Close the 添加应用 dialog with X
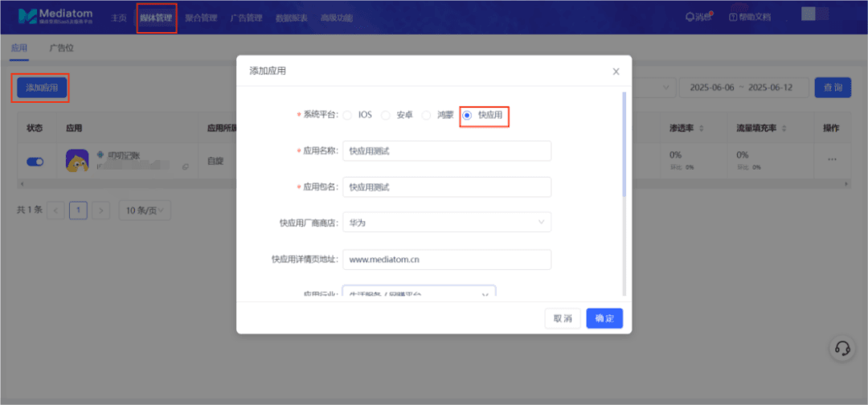The image size is (868, 405). 616,72
